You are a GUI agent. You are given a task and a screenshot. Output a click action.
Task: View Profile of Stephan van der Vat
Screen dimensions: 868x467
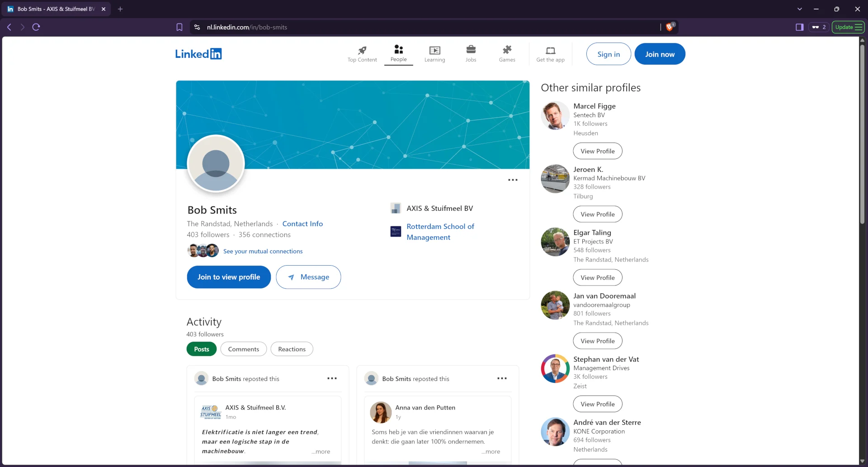(598, 404)
